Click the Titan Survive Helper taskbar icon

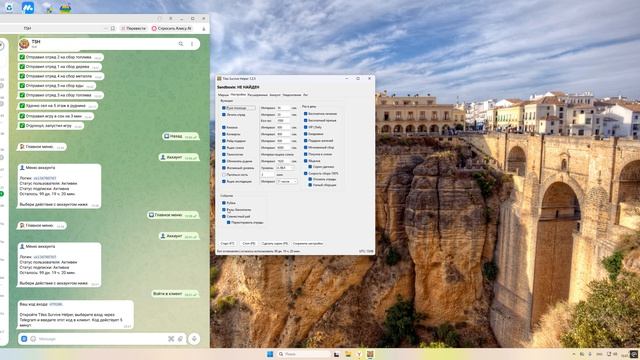[370, 354]
